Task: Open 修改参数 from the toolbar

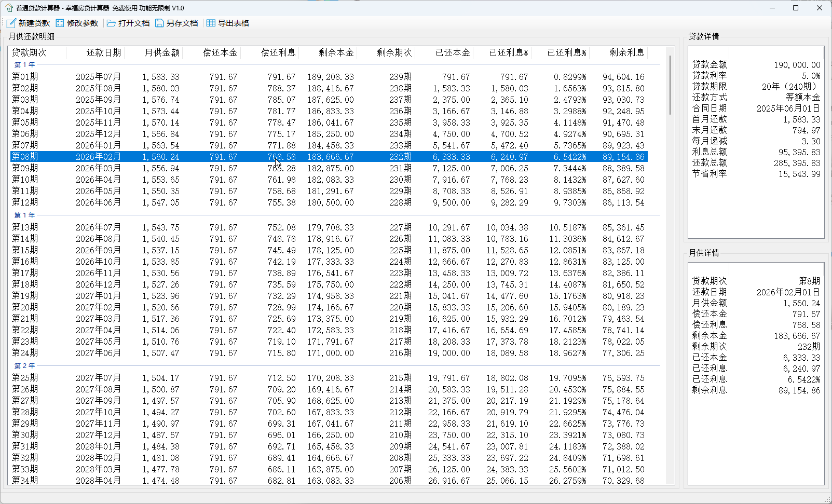Action: click(x=77, y=23)
